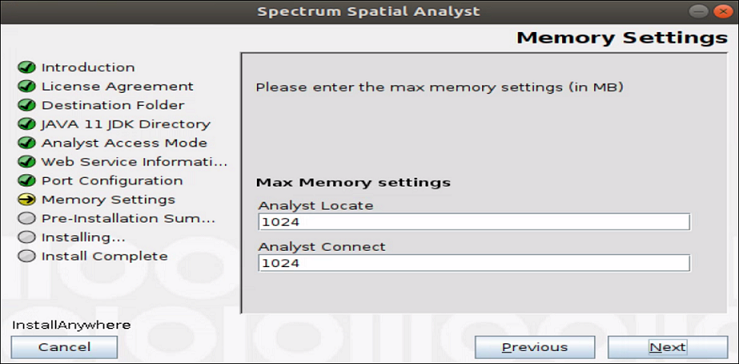Focus the Analyst Connect memory field
The image size is (739, 364).
[474, 263]
